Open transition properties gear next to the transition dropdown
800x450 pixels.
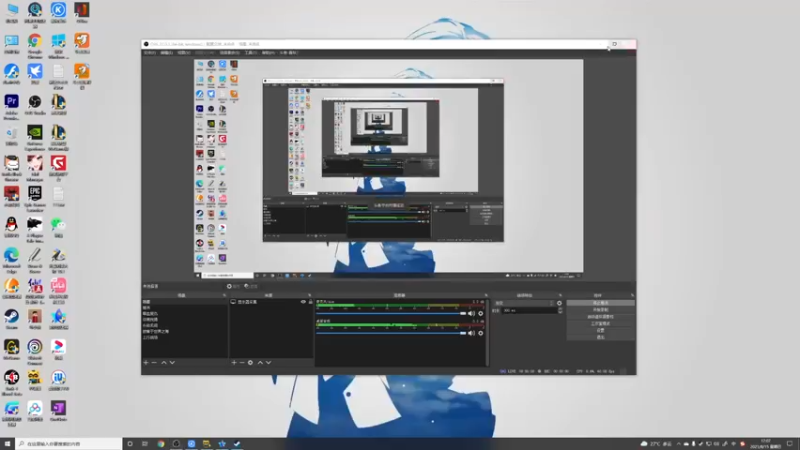(559, 303)
